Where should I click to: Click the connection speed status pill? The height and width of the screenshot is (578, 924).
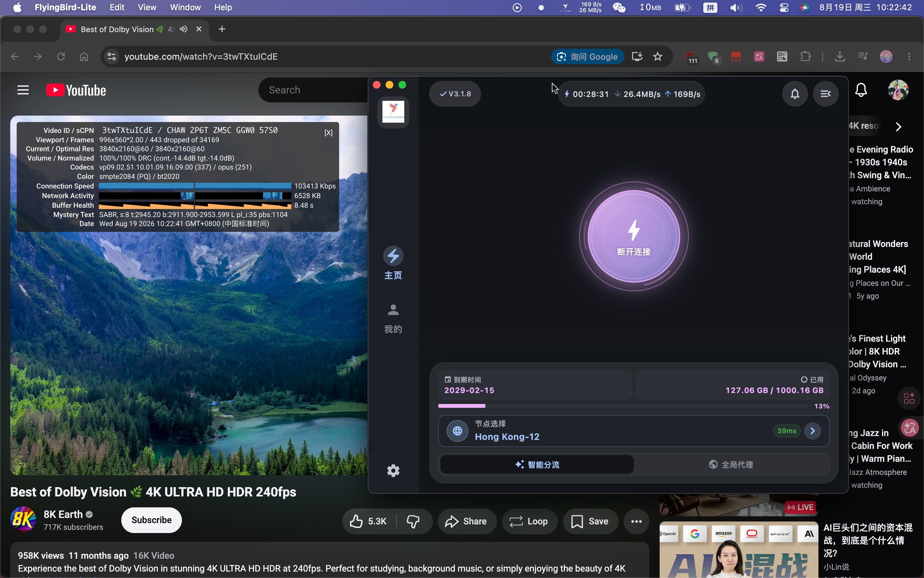coord(631,94)
